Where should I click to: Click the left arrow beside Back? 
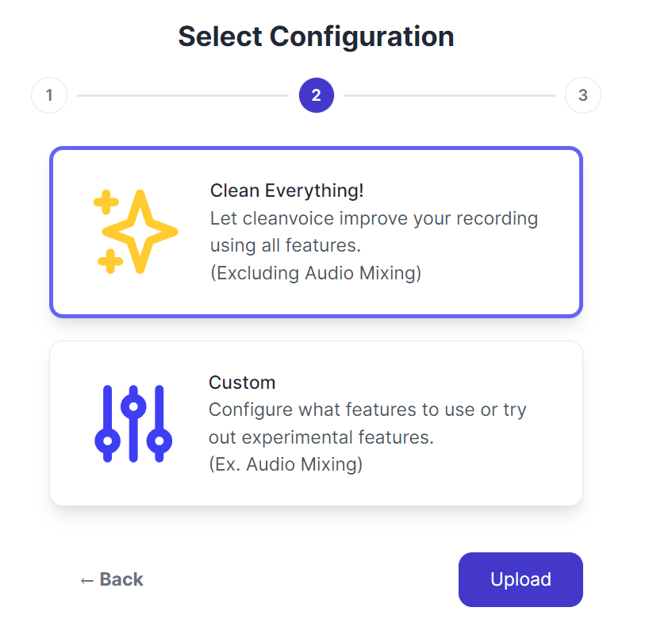[87, 581]
